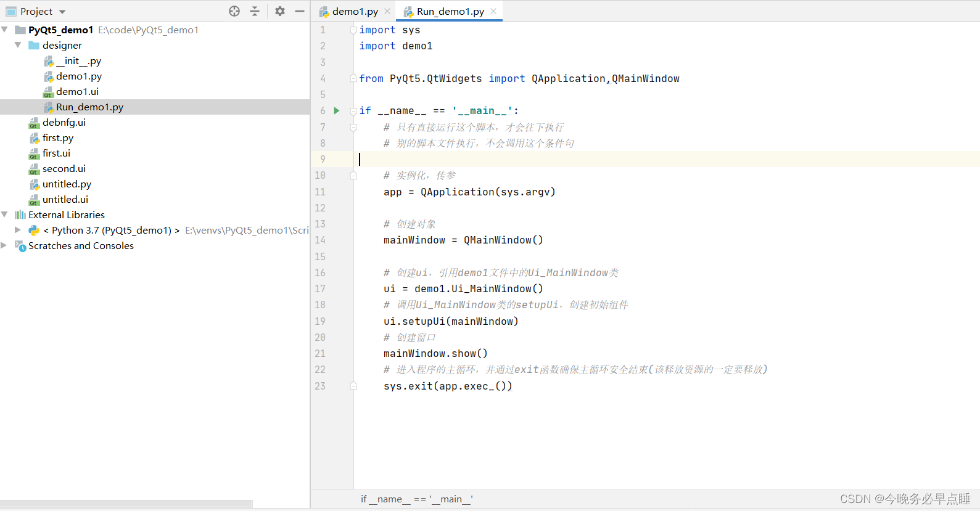This screenshot has width=980, height=511.
Task: Click the Collapse All icon in Project panel
Action: tap(255, 11)
